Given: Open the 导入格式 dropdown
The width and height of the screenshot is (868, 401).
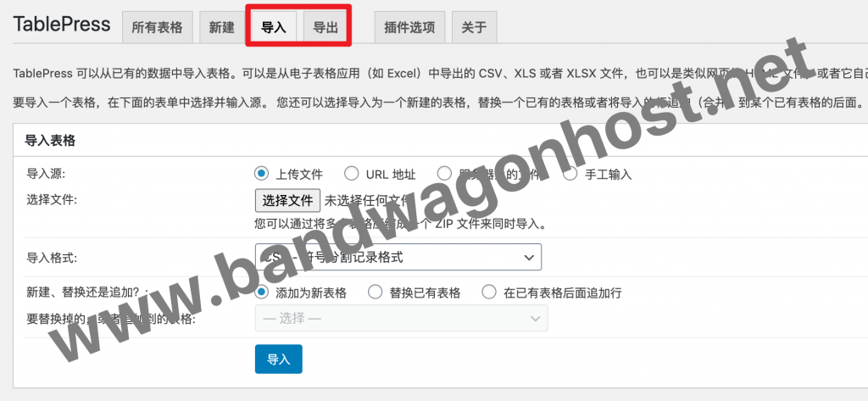Looking at the screenshot, I should click(x=398, y=257).
